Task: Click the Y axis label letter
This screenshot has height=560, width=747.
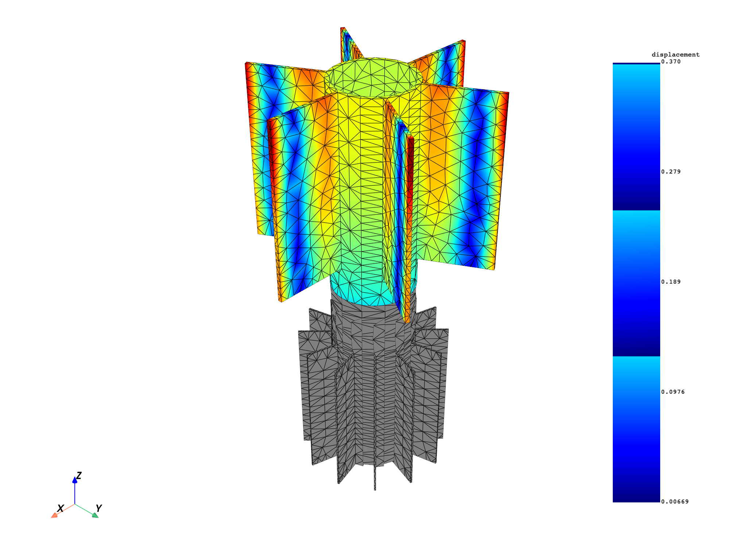Action: pyautogui.click(x=98, y=508)
